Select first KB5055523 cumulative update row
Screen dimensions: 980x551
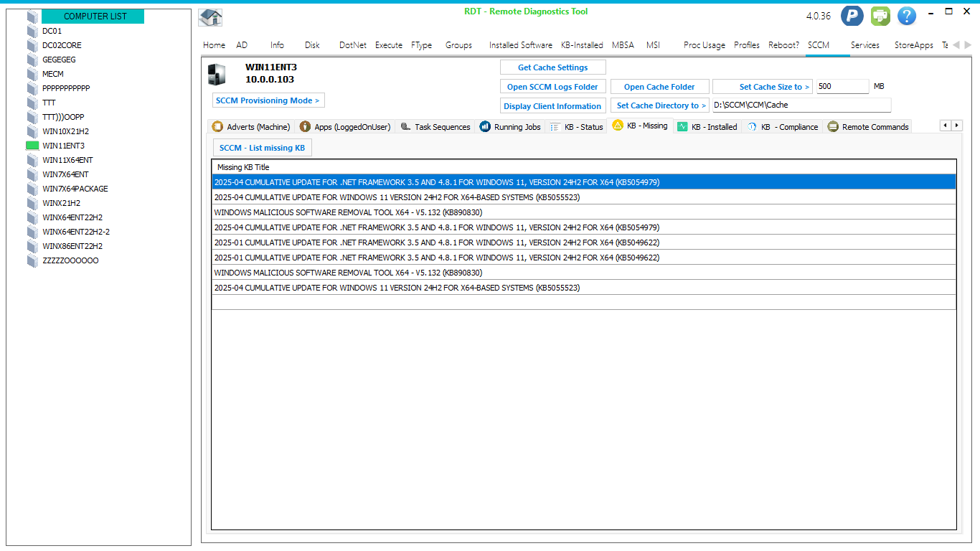pyautogui.click(x=583, y=197)
